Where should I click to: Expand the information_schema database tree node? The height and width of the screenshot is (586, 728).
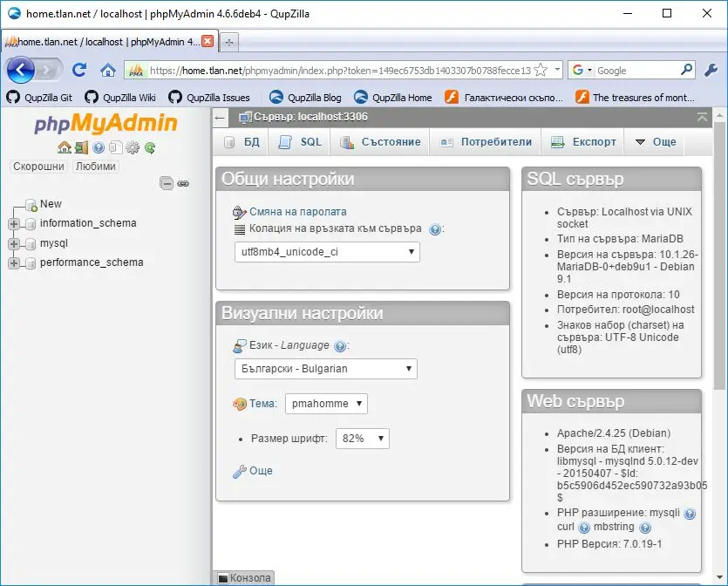tap(14, 223)
